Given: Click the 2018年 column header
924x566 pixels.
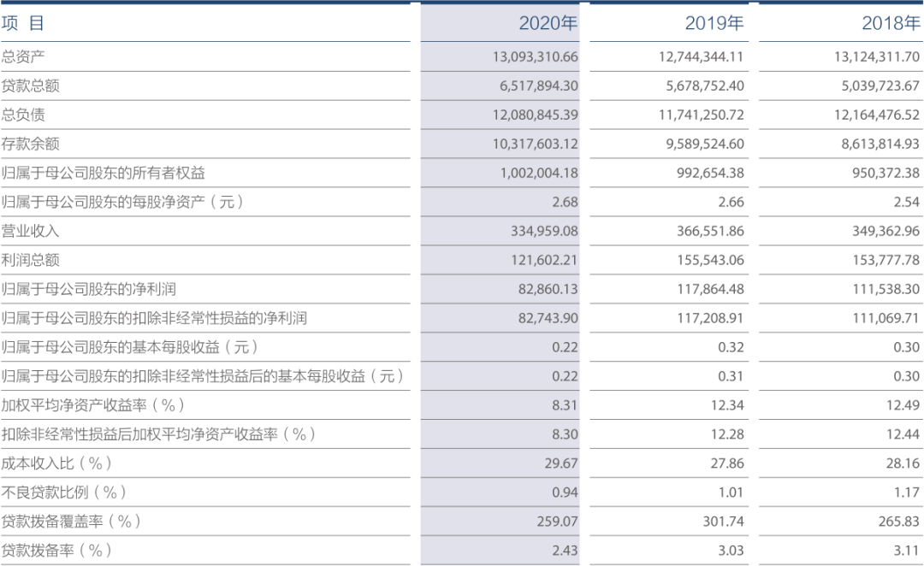Looking at the screenshot, I should click(x=891, y=23).
